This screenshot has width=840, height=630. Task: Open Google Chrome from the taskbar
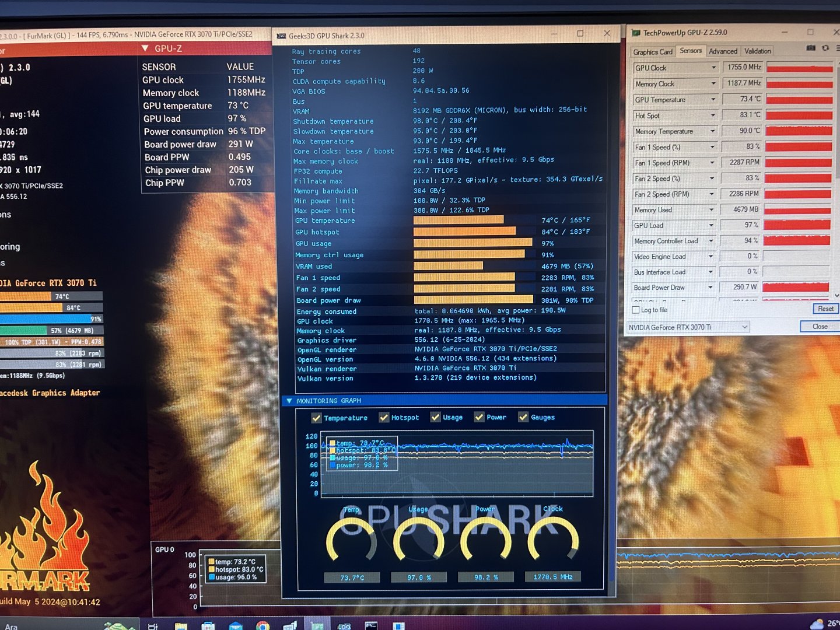click(262, 626)
